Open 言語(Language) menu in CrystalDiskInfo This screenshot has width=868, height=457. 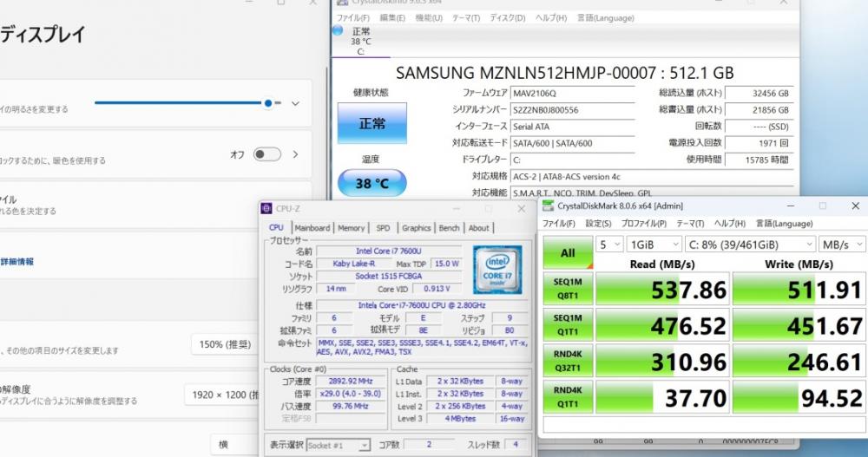coord(606,17)
